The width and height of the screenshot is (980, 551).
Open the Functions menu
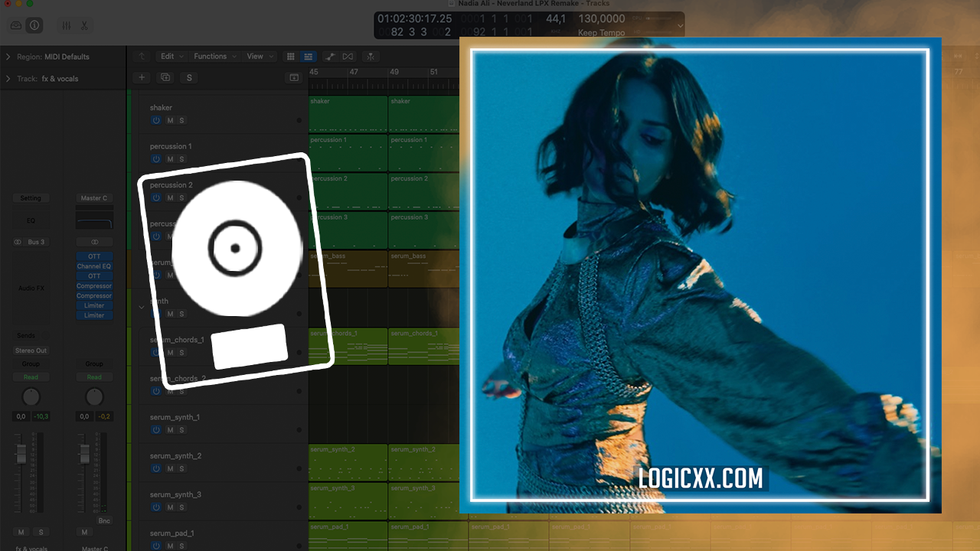pyautogui.click(x=211, y=56)
